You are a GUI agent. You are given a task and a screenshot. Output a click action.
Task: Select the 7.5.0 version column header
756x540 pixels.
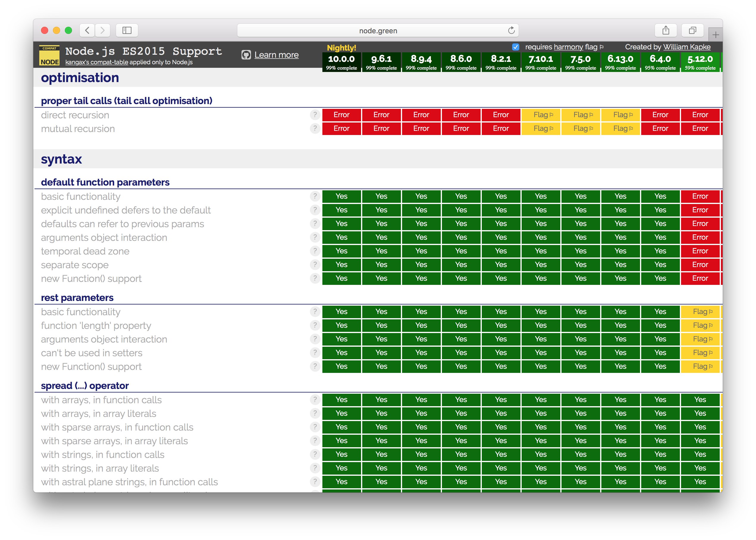coord(581,62)
